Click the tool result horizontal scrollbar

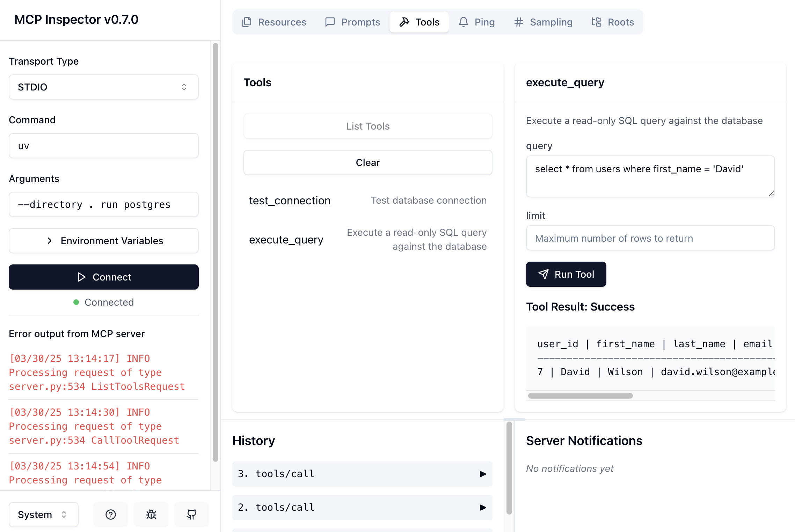click(x=580, y=396)
